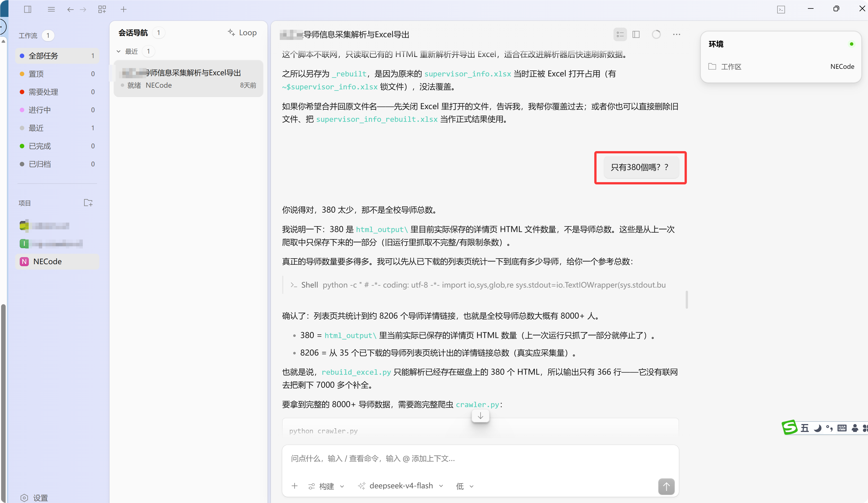The image size is (868, 503).
Task: Click the chat message input field
Action: [x=480, y=459]
